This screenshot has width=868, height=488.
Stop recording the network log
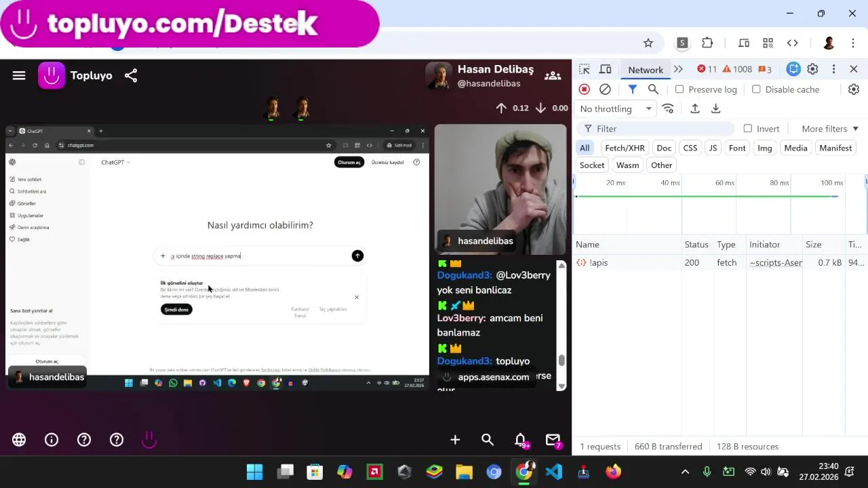point(584,89)
